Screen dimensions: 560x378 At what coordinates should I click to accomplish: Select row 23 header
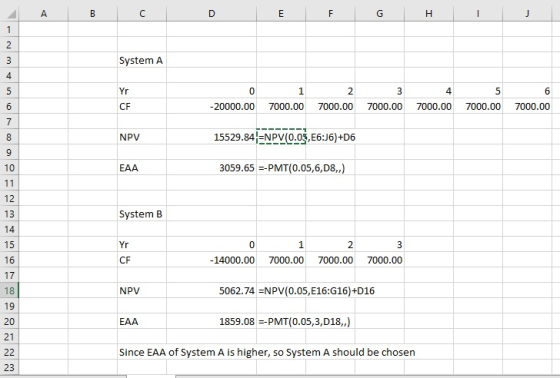(x=9, y=367)
